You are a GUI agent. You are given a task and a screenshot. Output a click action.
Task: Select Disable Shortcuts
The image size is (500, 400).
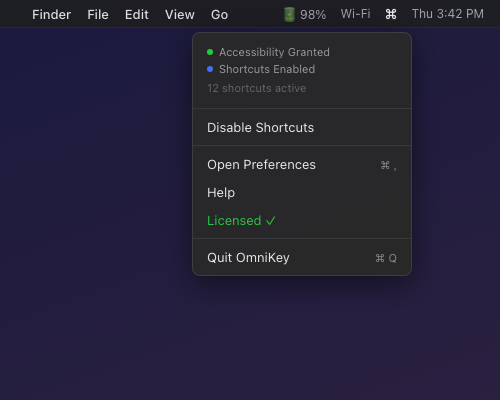[x=302, y=128]
